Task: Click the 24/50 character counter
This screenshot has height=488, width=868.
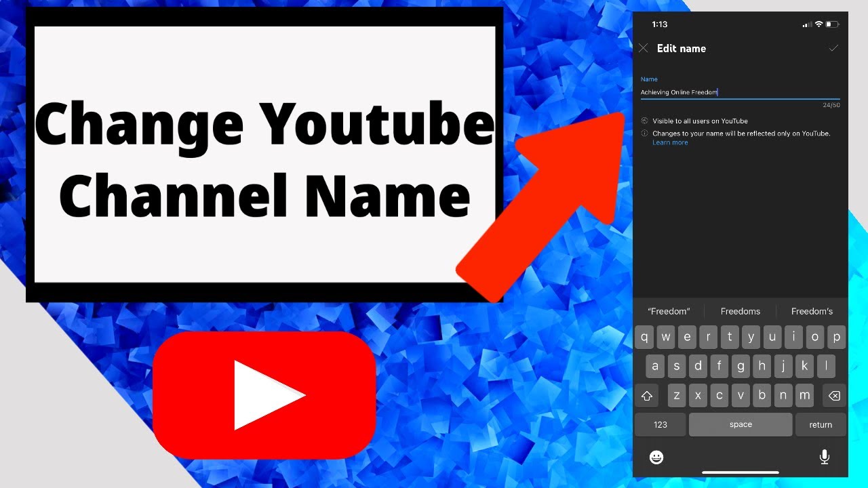Action: pyautogui.click(x=831, y=105)
